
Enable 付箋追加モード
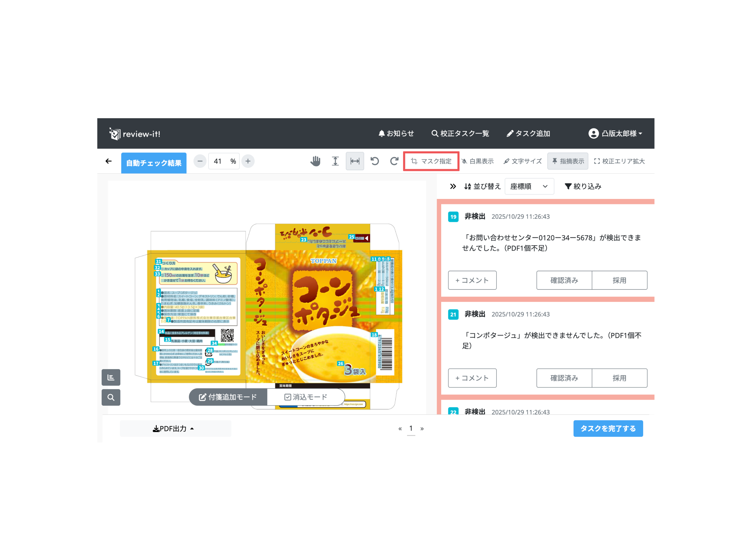228,397
